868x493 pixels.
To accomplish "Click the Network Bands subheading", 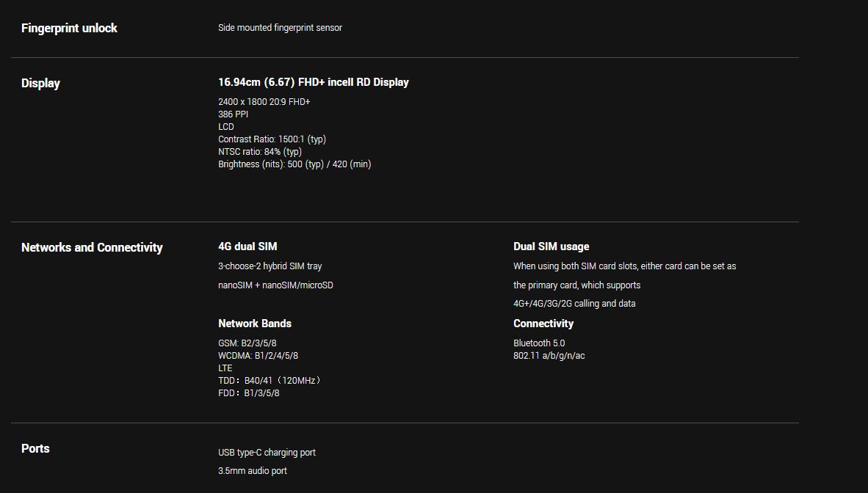I will 254,324.
